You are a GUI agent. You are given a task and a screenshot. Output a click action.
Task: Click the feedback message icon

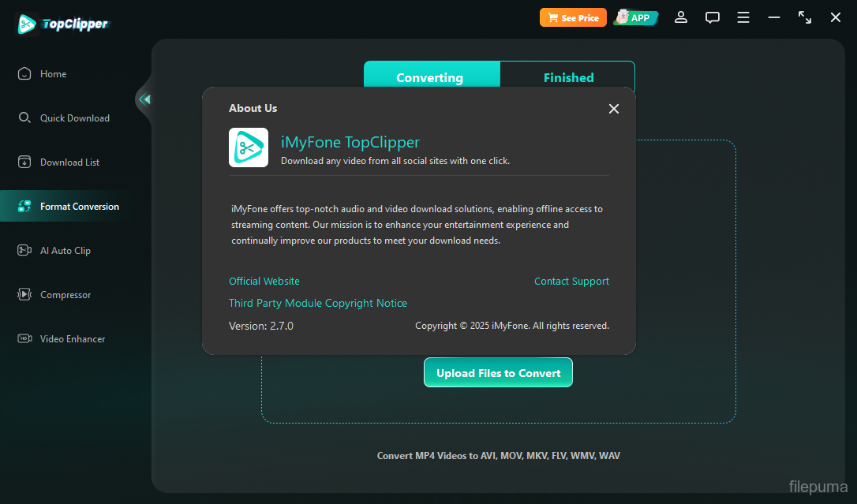coord(713,17)
